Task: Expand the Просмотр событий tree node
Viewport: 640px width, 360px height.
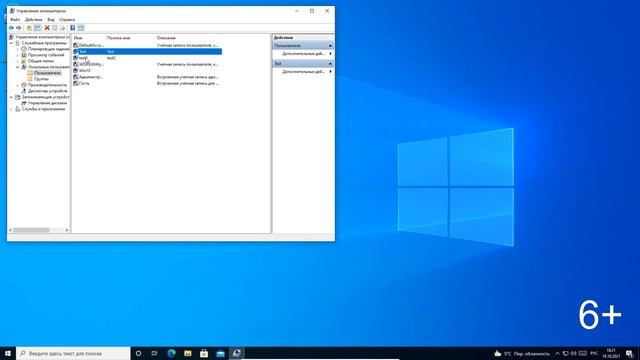Action: (18, 55)
